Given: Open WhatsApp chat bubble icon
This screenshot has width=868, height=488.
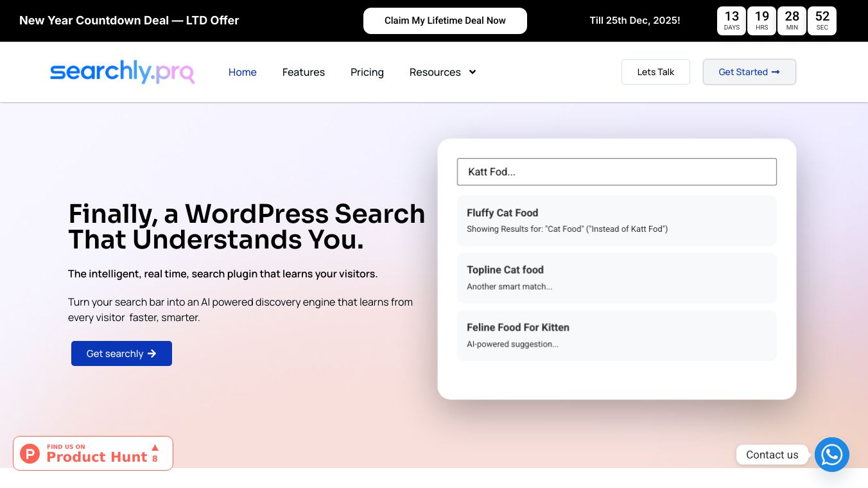Looking at the screenshot, I should click(832, 455).
